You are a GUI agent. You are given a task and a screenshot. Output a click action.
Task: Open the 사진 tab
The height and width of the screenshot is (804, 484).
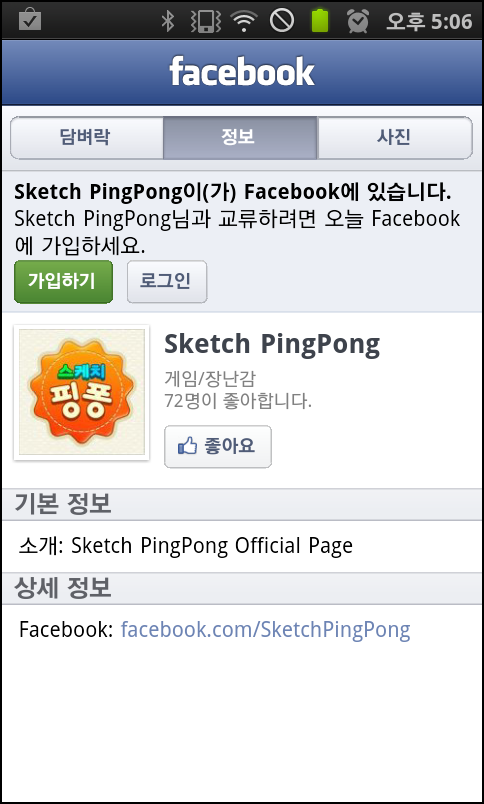pos(395,137)
